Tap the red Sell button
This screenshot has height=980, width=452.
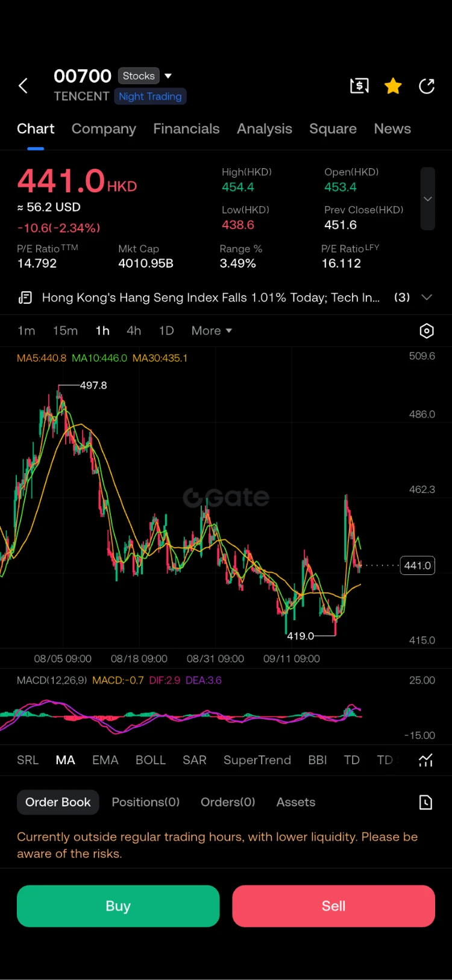click(333, 906)
